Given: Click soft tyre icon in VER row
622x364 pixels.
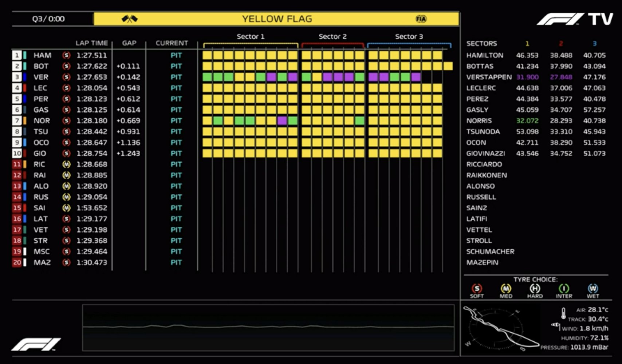Looking at the screenshot, I should point(66,77).
